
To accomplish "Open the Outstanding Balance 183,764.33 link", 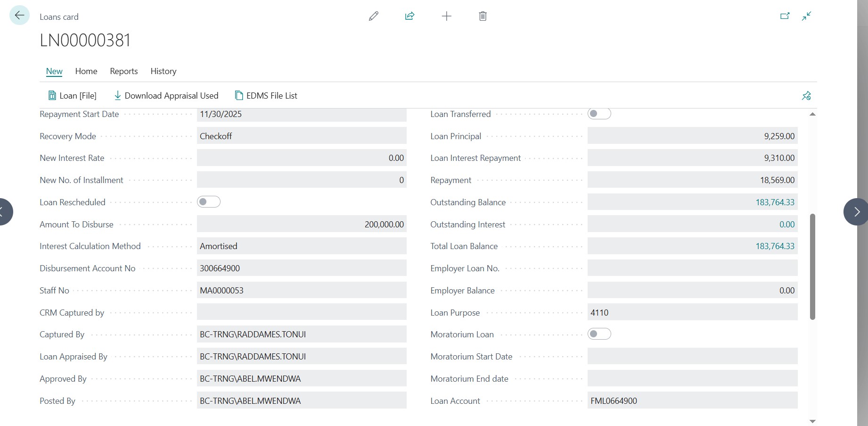I will pos(775,202).
